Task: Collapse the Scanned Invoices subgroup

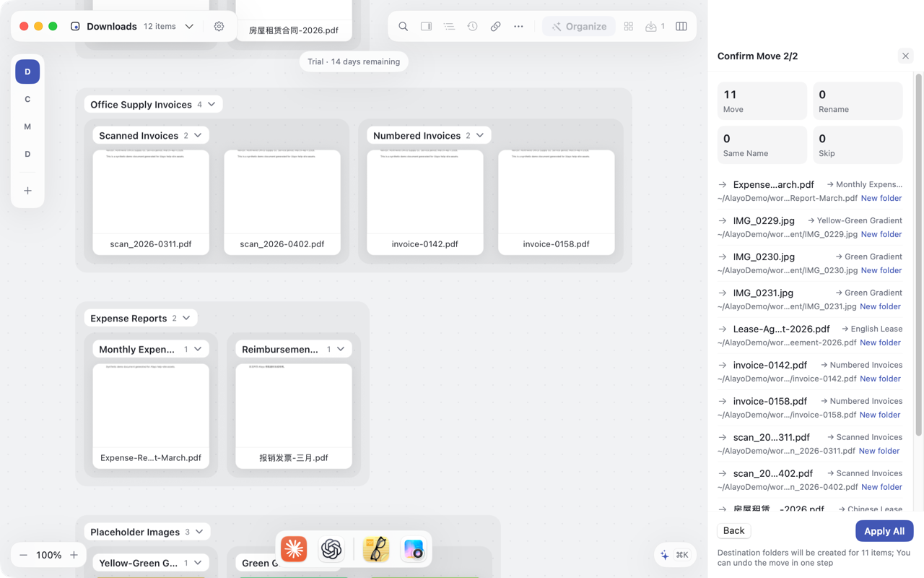Action: click(x=198, y=136)
